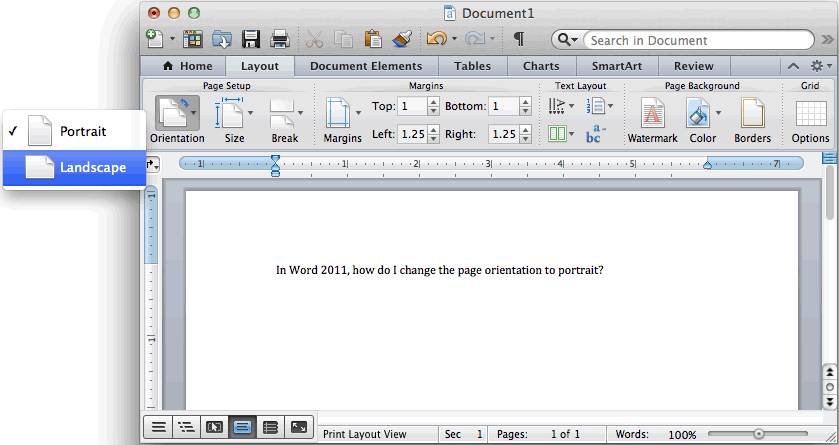Screen dimensions: 839x445
Task: Open the Undo history dropdown arrow
Action: [x=454, y=39]
